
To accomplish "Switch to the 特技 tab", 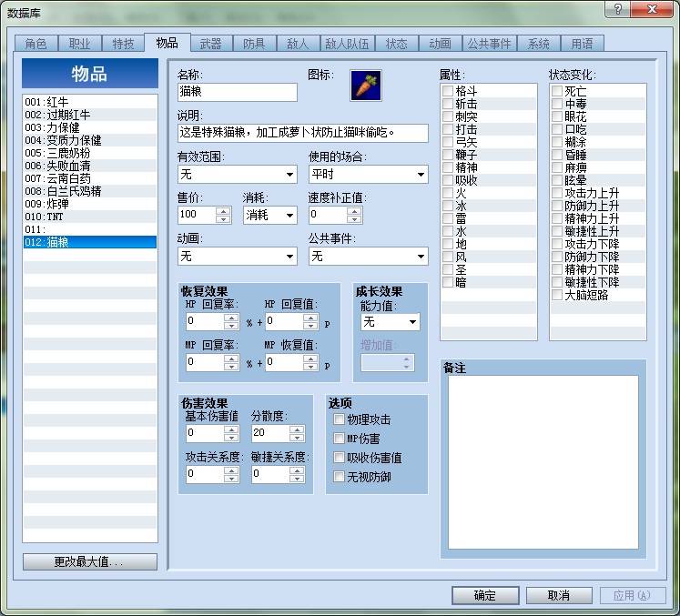I will (123, 44).
